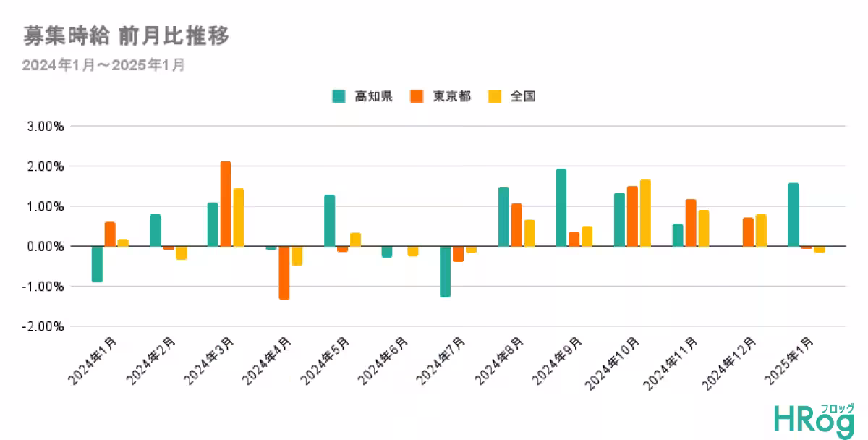The height and width of the screenshot is (440, 868).
Task: Click the -2.00% y-axis label
Action: (x=45, y=326)
